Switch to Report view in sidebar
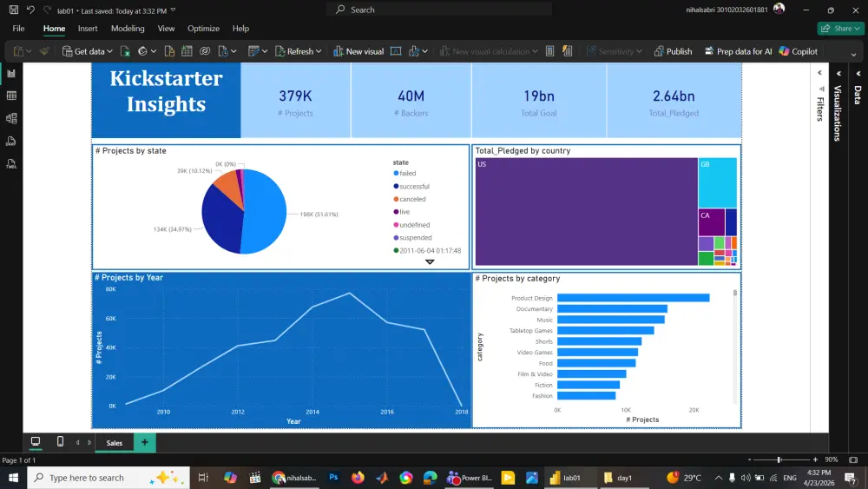Image resolution: width=868 pixels, height=489 pixels. tap(11, 73)
